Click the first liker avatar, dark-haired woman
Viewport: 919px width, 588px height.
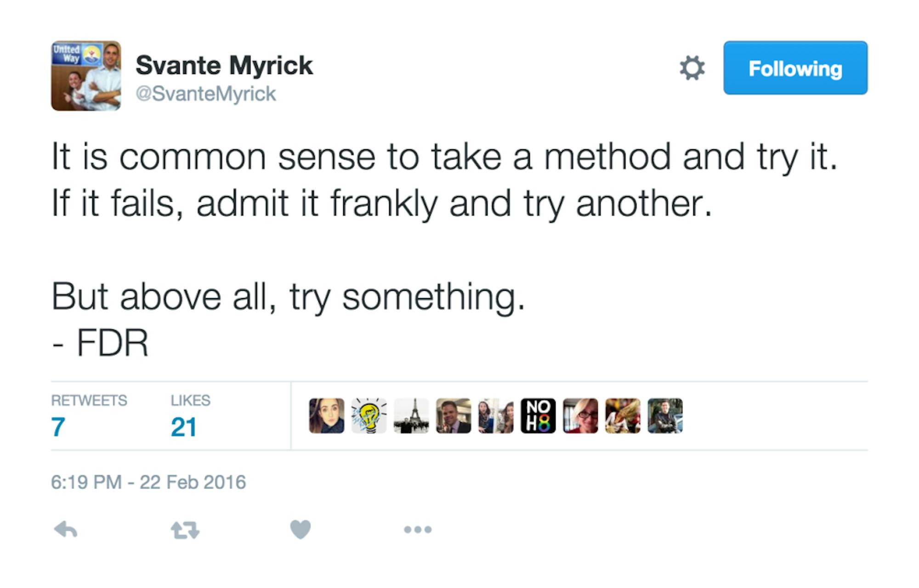pyautogui.click(x=326, y=416)
